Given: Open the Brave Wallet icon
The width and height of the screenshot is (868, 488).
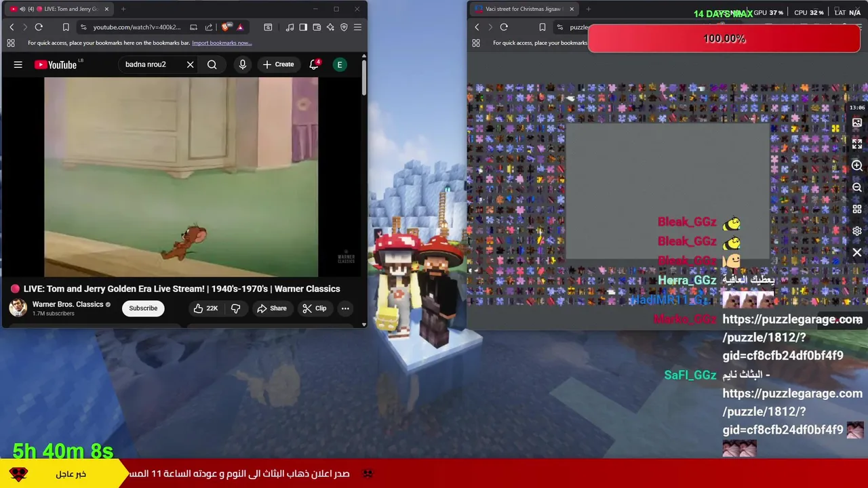Looking at the screenshot, I should click(317, 27).
